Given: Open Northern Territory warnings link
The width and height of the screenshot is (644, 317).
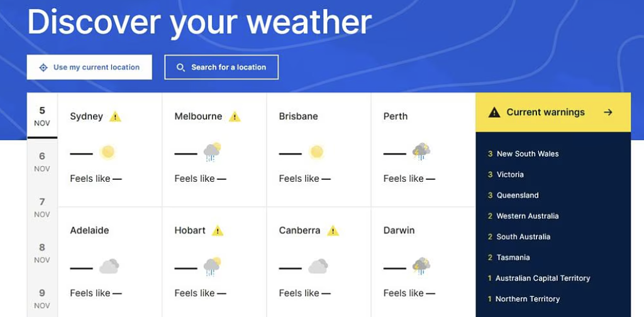Looking at the screenshot, I should click(x=527, y=299).
